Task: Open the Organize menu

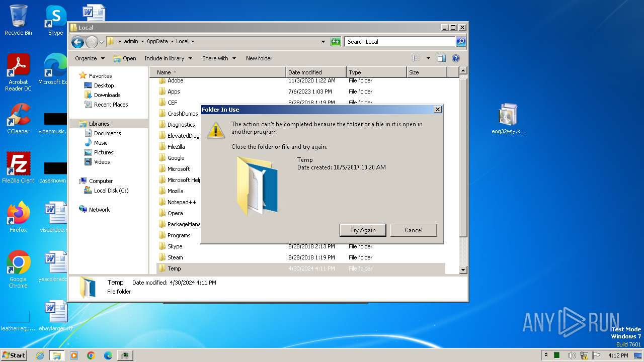Action: click(x=90, y=58)
